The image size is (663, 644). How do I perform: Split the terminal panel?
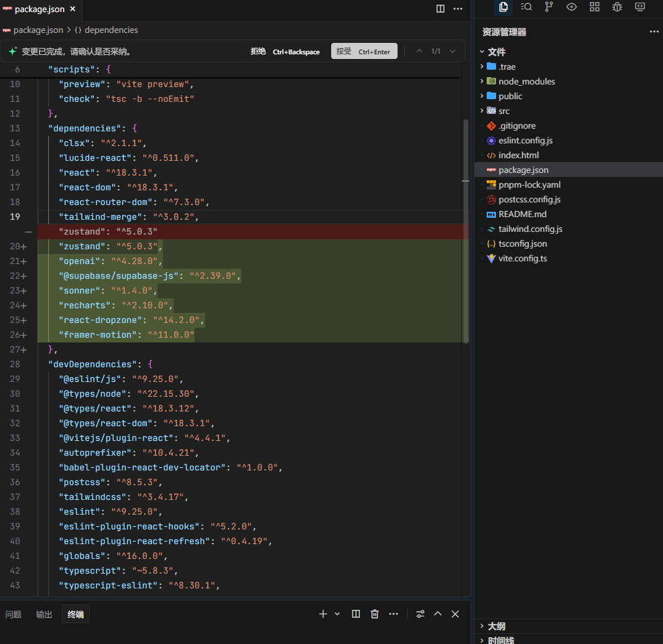(x=356, y=614)
